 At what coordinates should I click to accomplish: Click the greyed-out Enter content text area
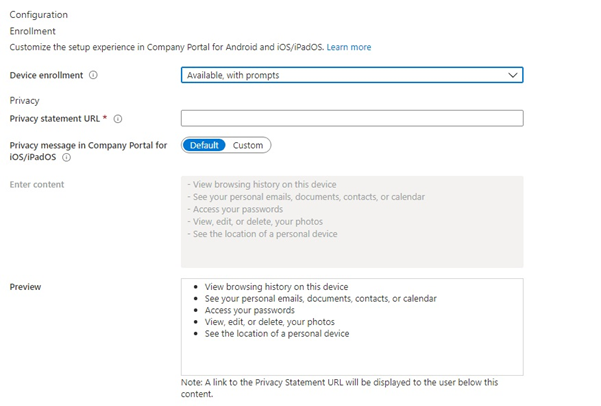pos(352,222)
